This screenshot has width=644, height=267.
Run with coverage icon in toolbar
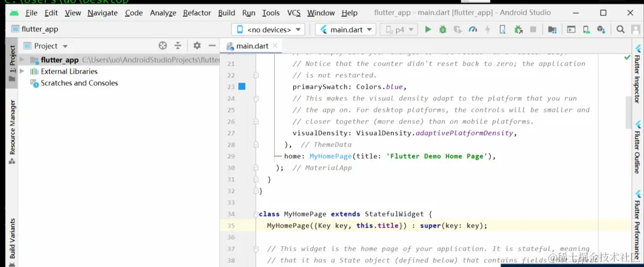coord(458,30)
